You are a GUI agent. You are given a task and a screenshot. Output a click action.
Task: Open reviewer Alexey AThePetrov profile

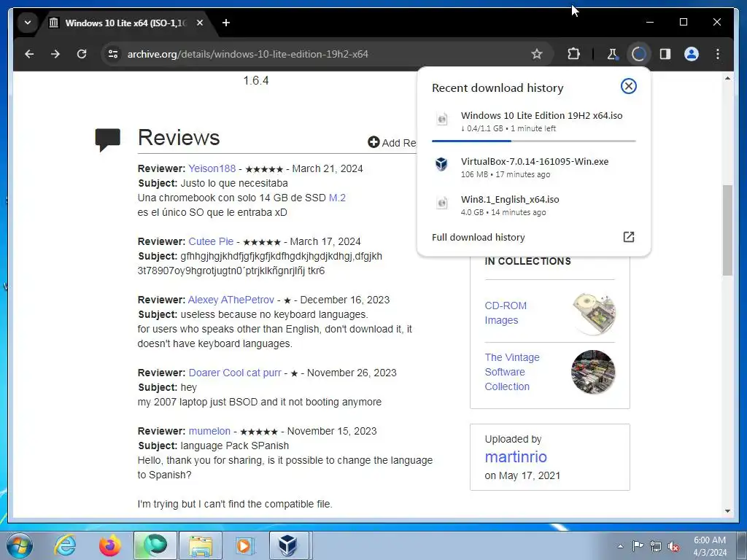coord(231,300)
